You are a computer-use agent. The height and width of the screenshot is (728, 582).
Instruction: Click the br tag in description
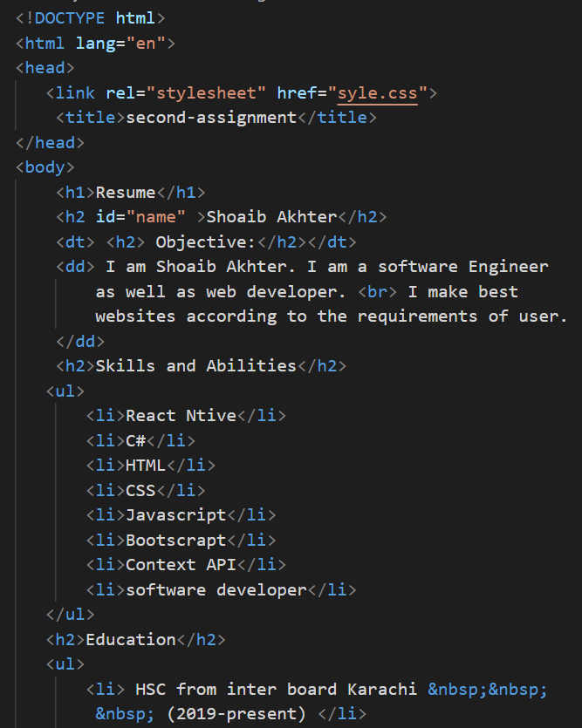(377, 291)
